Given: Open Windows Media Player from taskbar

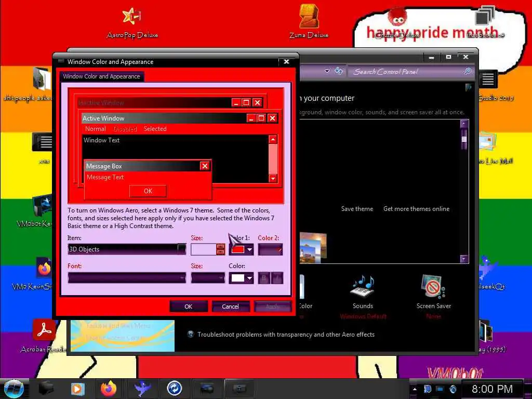Looking at the screenshot, I should 77,389.
